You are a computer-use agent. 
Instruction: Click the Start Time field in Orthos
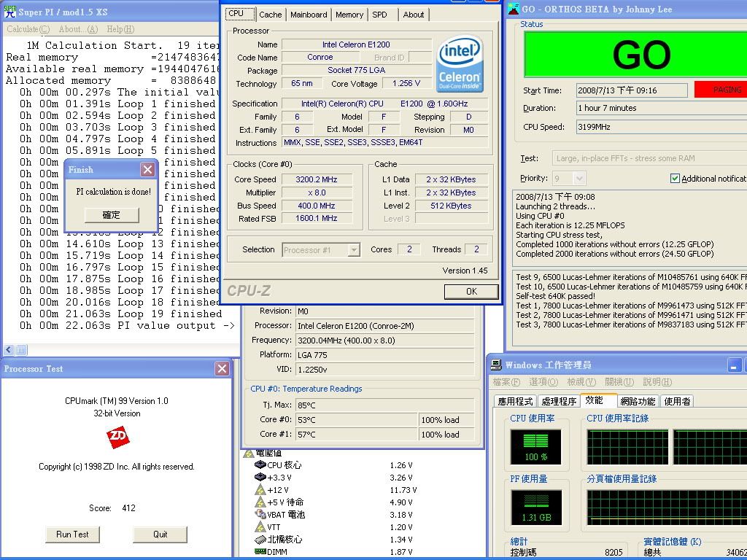click(x=632, y=90)
